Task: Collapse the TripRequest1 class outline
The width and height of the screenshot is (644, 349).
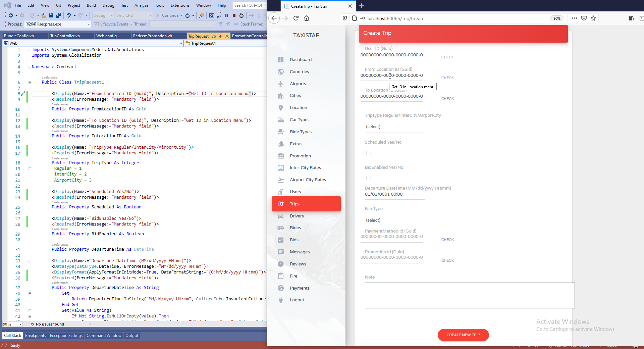Action: pos(30,82)
